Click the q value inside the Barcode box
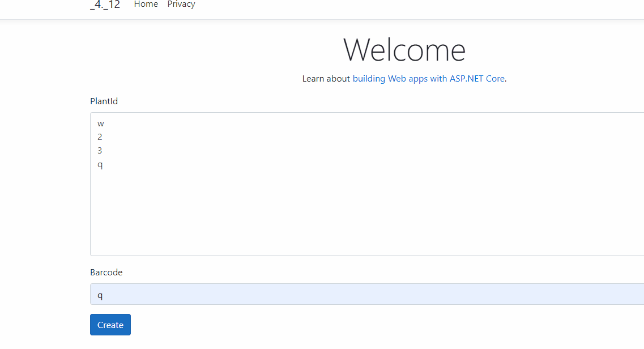 click(x=100, y=294)
